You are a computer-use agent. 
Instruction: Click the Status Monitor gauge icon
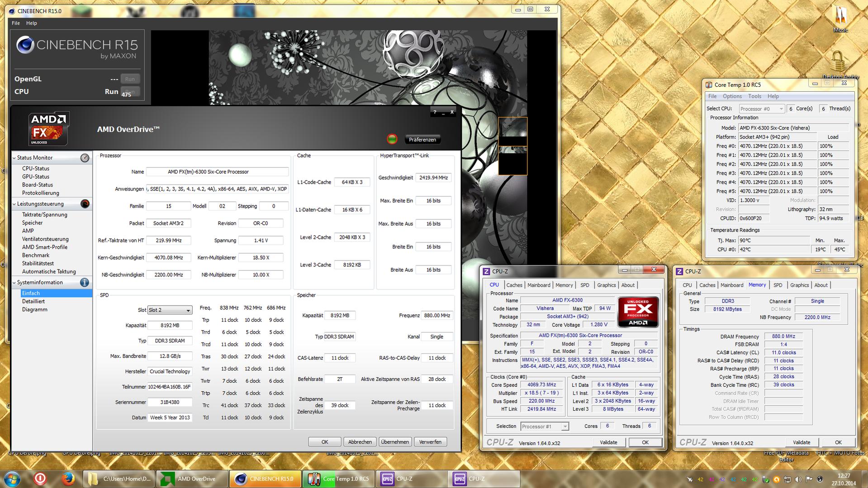point(85,158)
